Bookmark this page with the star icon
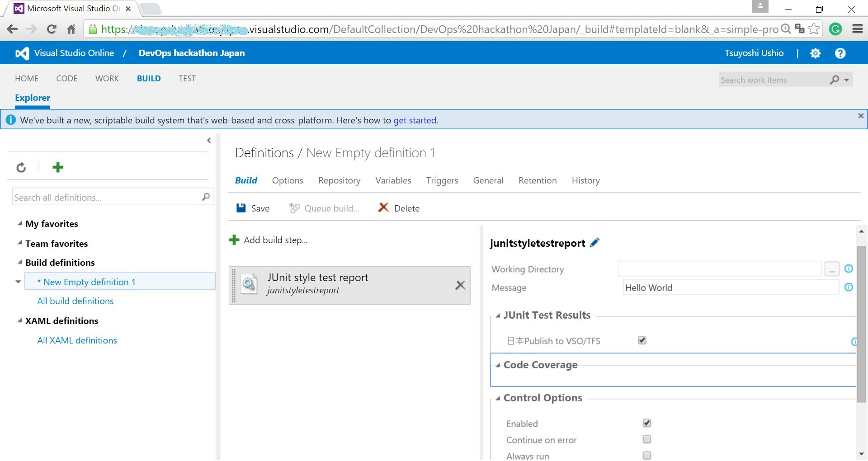Image resolution: width=868 pixels, height=461 pixels. click(x=813, y=29)
